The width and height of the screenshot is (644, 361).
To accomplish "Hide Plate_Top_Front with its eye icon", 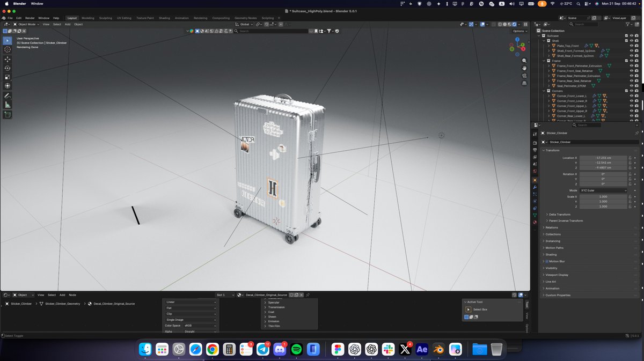I will coord(631,46).
